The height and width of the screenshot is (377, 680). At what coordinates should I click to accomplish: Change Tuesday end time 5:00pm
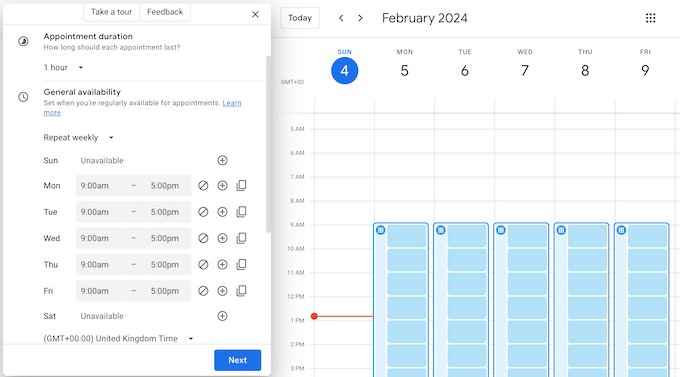coord(168,212)
